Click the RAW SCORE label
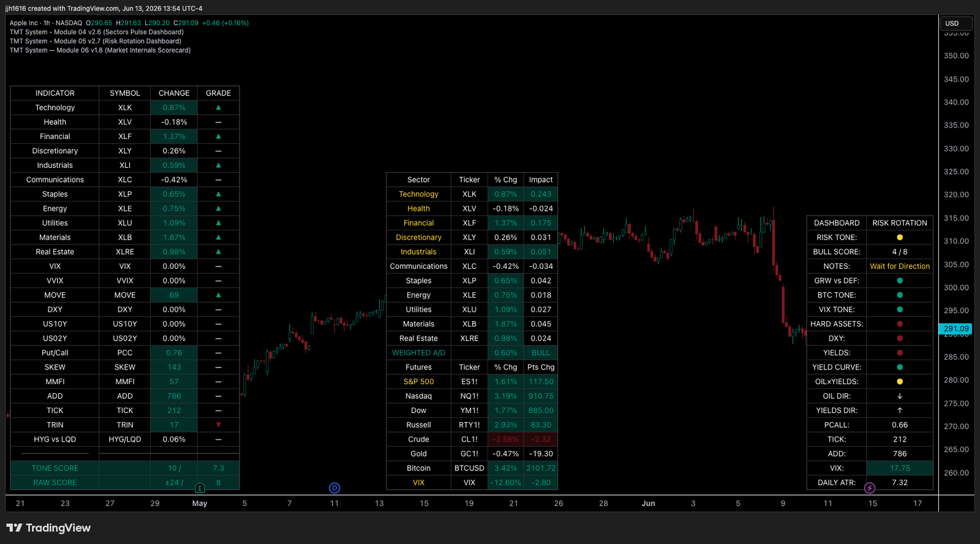Image resolution: width=980 pixels, height=544 pixels. click(55, 483)
